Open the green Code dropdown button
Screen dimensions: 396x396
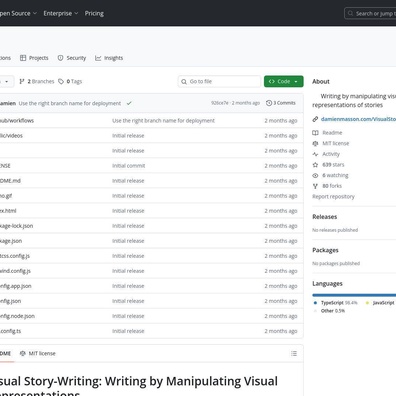coord(284,81)
